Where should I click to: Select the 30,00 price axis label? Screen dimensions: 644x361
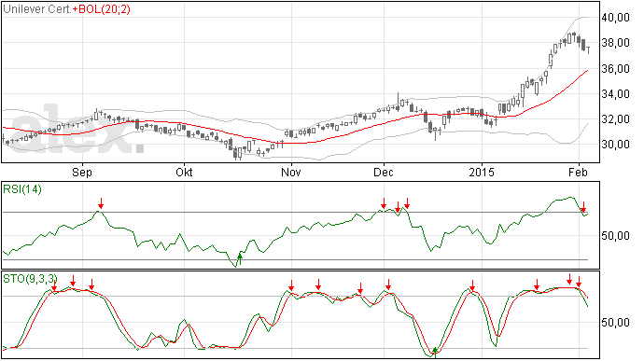(x=615, y=145)
